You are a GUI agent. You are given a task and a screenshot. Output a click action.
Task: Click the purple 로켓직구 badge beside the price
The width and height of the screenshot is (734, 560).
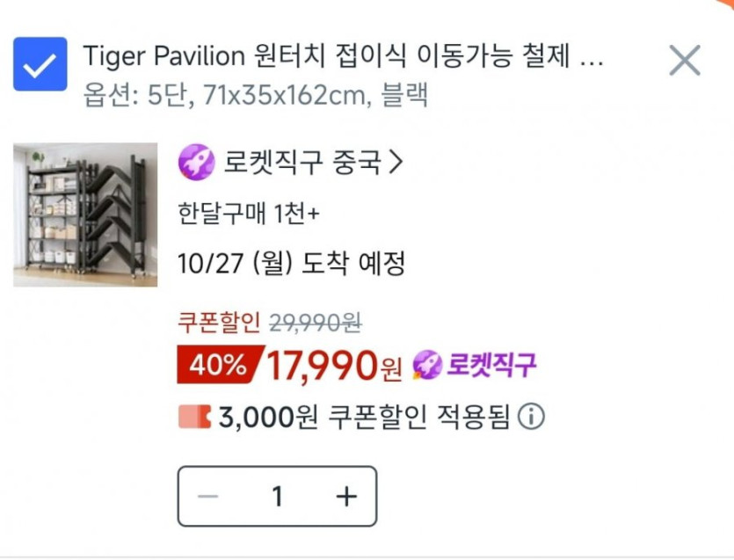[474, 365]
